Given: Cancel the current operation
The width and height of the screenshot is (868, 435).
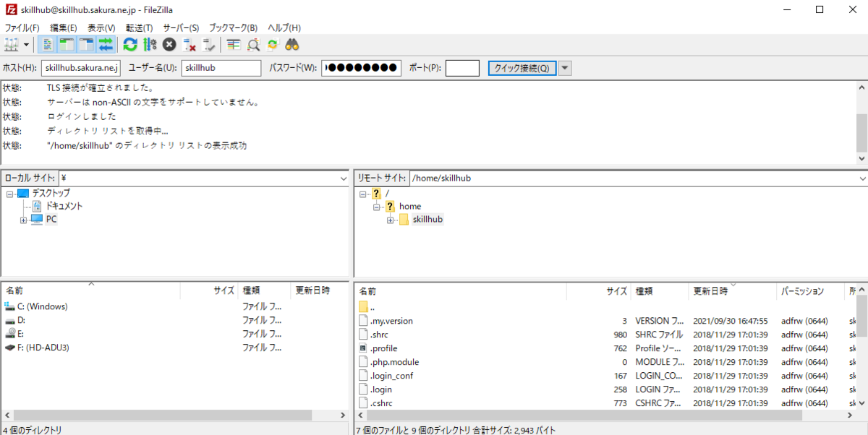Looking at the screenshot, I should click(169, 45).
